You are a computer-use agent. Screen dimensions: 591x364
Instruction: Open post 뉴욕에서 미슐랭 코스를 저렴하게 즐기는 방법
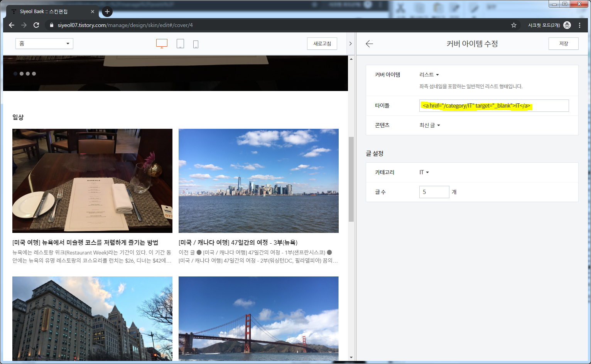[85, 242]
